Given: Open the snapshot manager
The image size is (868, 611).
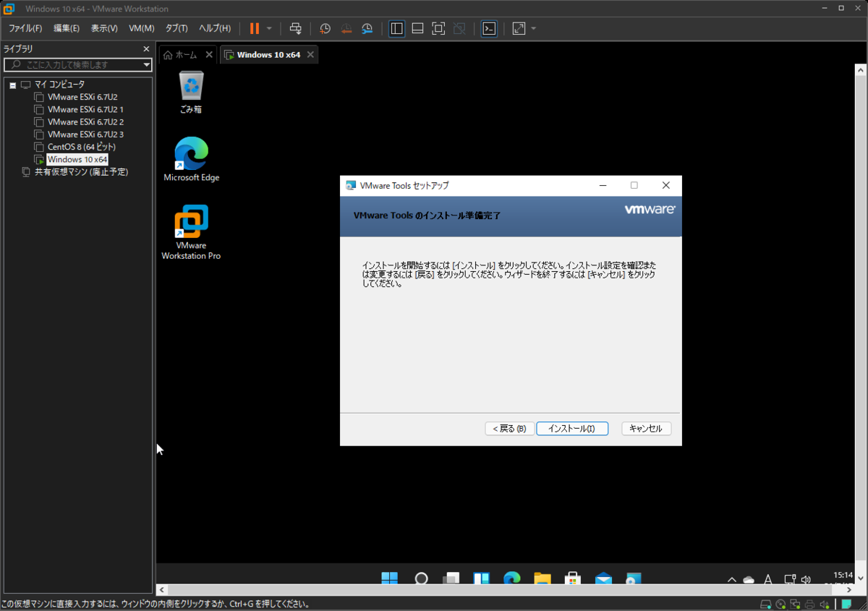Looking at the screenshot, I should coord(367,28).
